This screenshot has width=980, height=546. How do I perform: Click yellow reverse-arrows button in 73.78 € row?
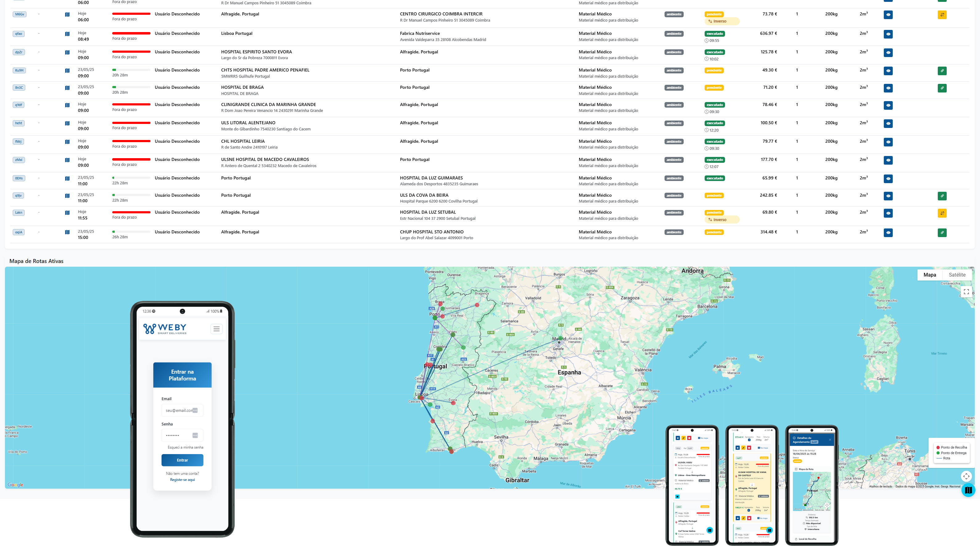click(942, 15)
